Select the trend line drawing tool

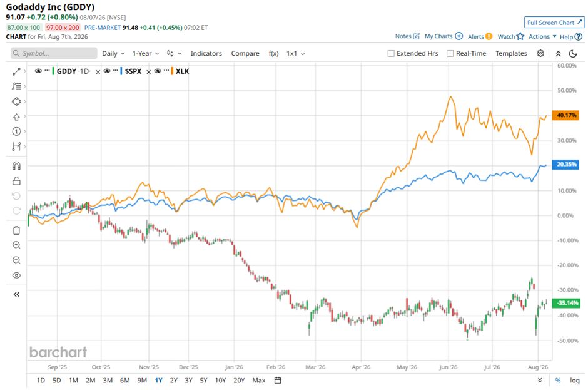16,71
